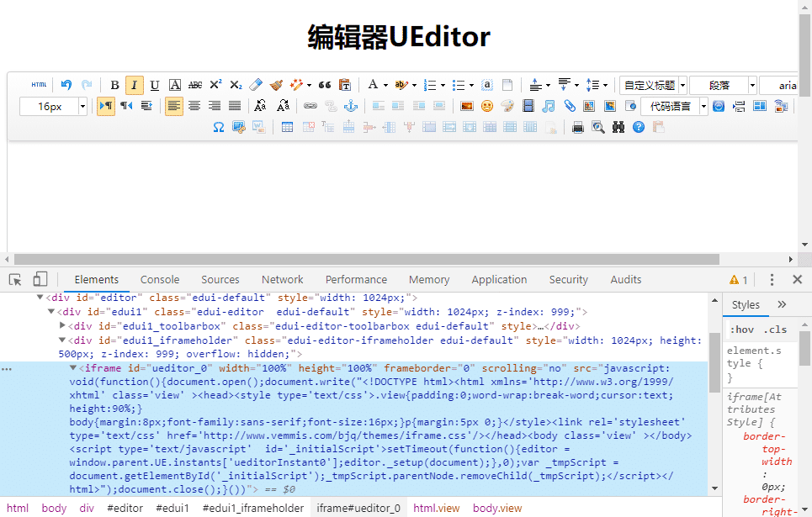The width and height of the screenshot is (812, 517).
Task: Open preview with magnifier icon
Action: tap(598, 127)
